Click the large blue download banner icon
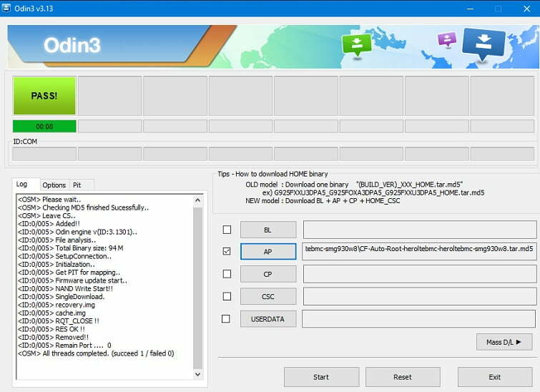Image resolution: width=540 pixels, height=392 pixels. point(483,44)
